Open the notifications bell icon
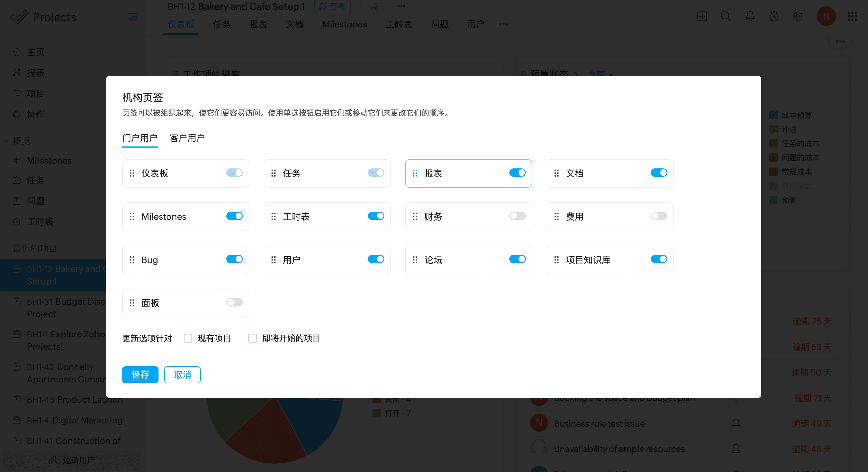868x472 pixels. pos(750,16)
